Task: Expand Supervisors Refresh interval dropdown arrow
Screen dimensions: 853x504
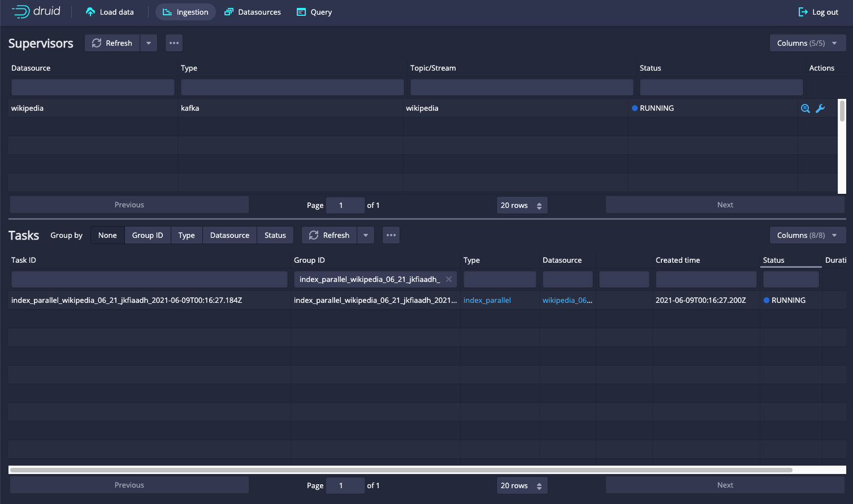Action: 149,43
